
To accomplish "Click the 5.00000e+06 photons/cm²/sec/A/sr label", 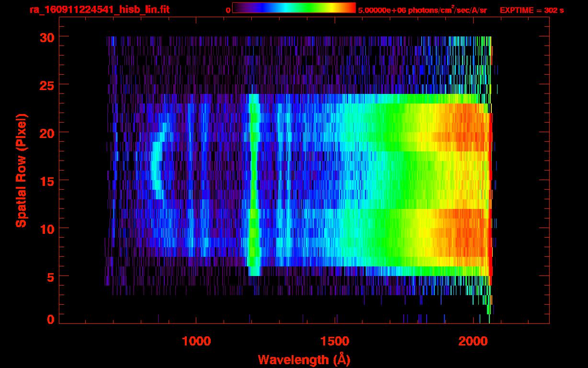I will pyautogui.click(x=422, y=10).
